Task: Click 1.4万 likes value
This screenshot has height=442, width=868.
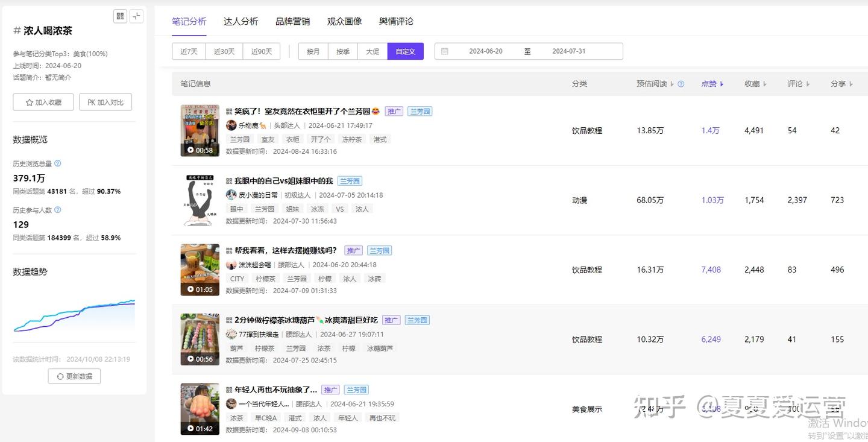Action: (x=710, y=131)
